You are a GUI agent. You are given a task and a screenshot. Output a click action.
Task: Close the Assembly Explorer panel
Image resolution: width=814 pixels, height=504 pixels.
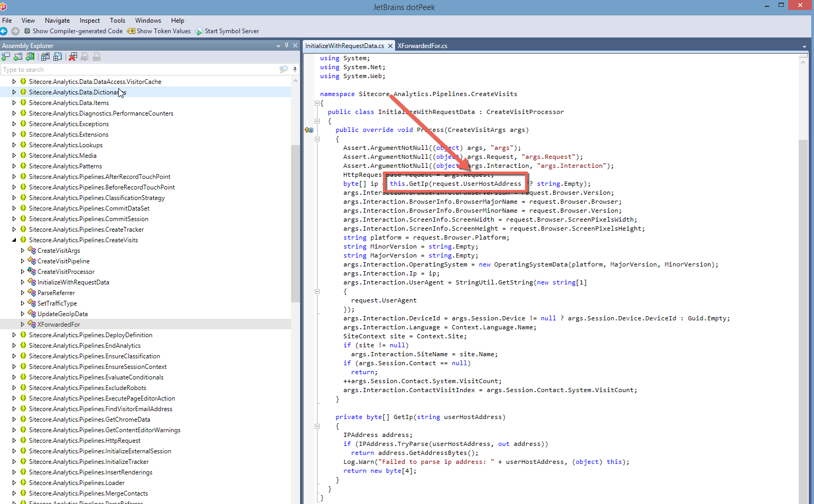click(x=295, y=45)
